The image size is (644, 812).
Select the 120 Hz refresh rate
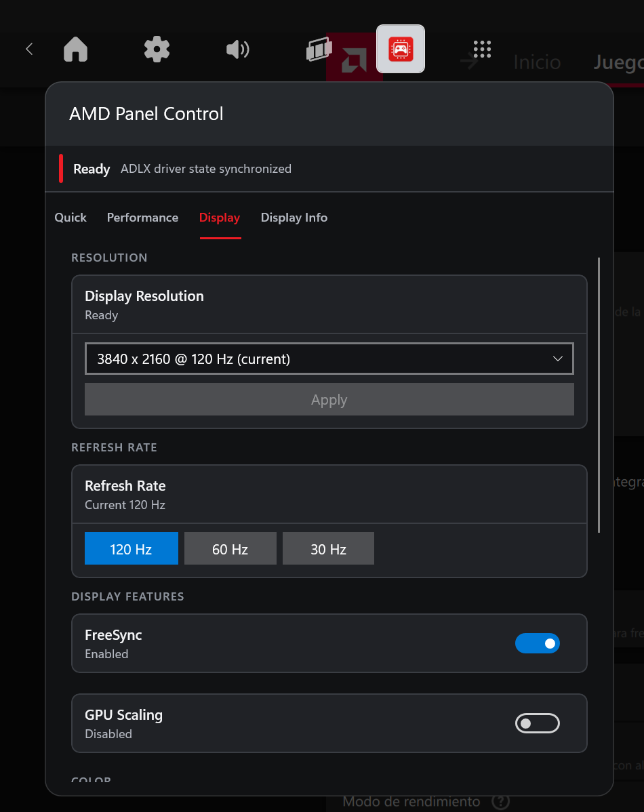(x=131, y=548)
